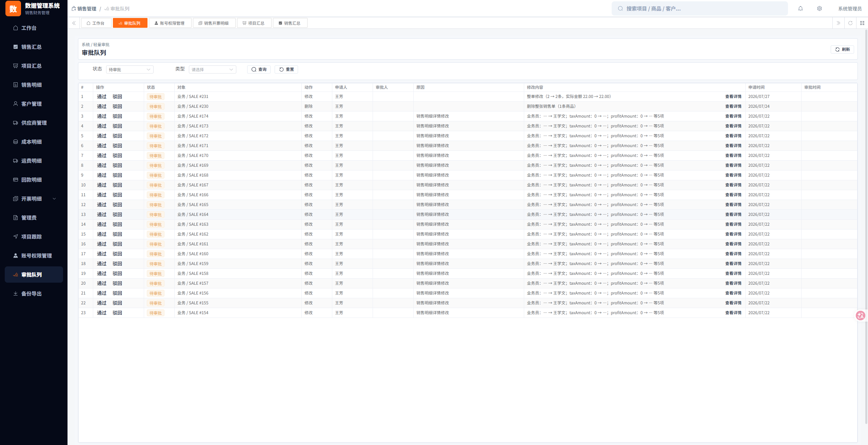Click the notification bell icon
This screenshot has width=868, height=445.
[801, 8]
